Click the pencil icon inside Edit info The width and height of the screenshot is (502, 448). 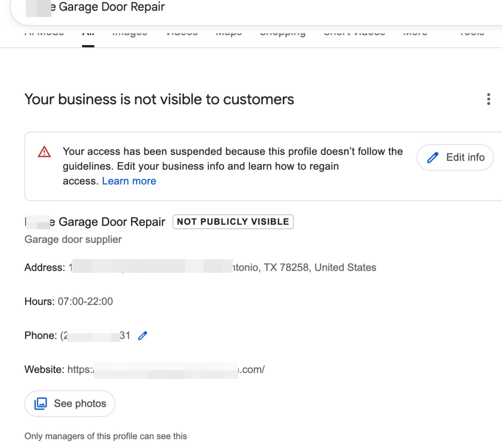(433, 157)
